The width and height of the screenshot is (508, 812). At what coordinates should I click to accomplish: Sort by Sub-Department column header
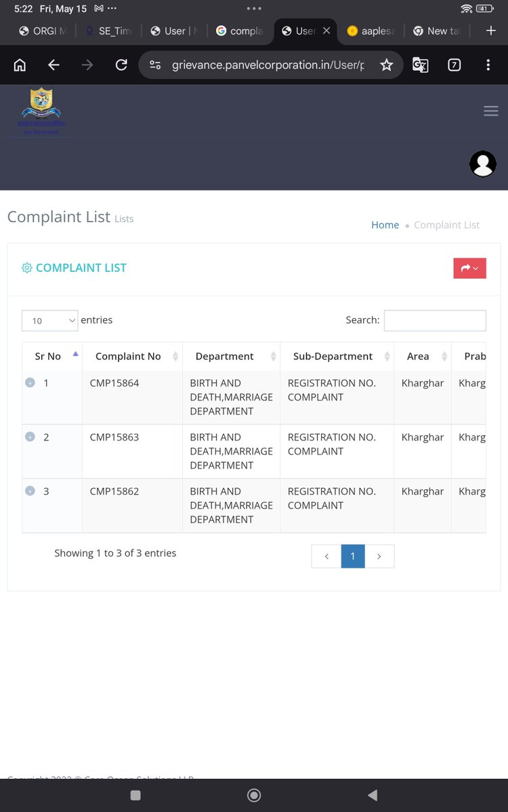click(337, 356)
